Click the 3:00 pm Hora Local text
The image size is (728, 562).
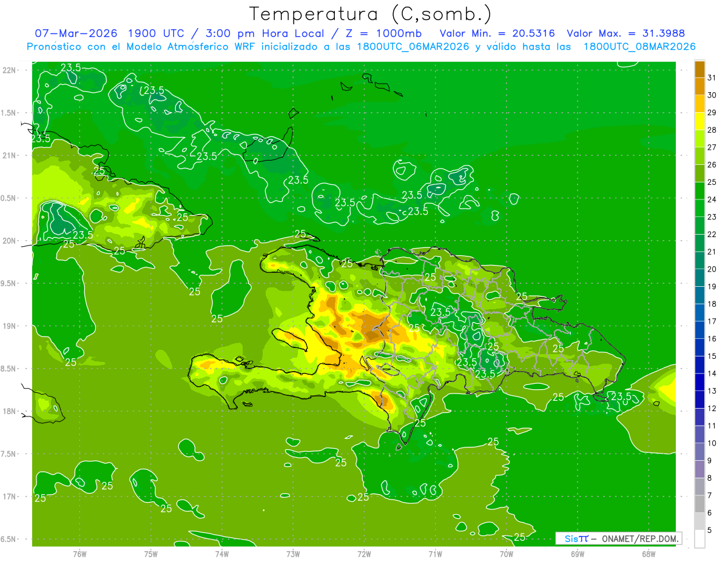[x=263, y=33]
